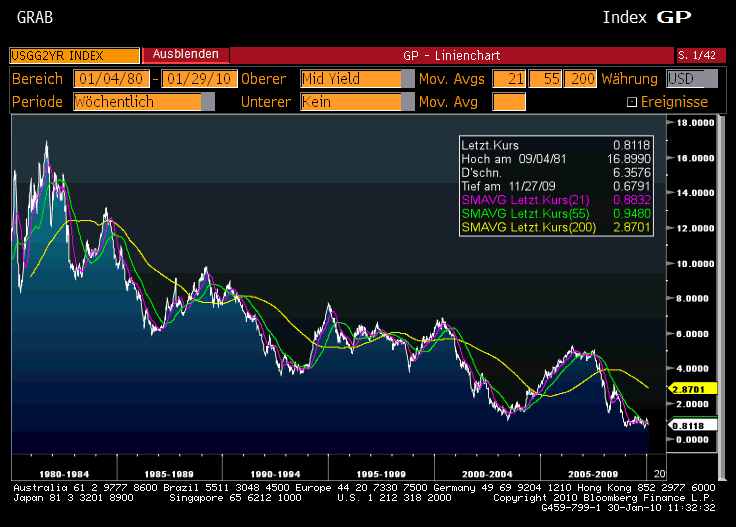The image size is (736, 527).
Task: Click the 0.0000 y-axis label
Action: [x=692, y=440]
